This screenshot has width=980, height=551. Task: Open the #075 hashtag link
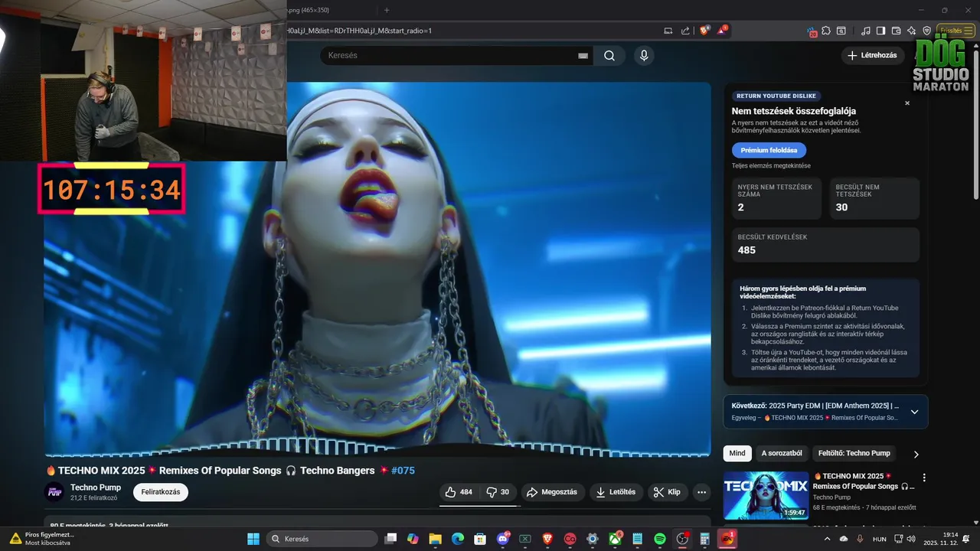click(403, 471)
